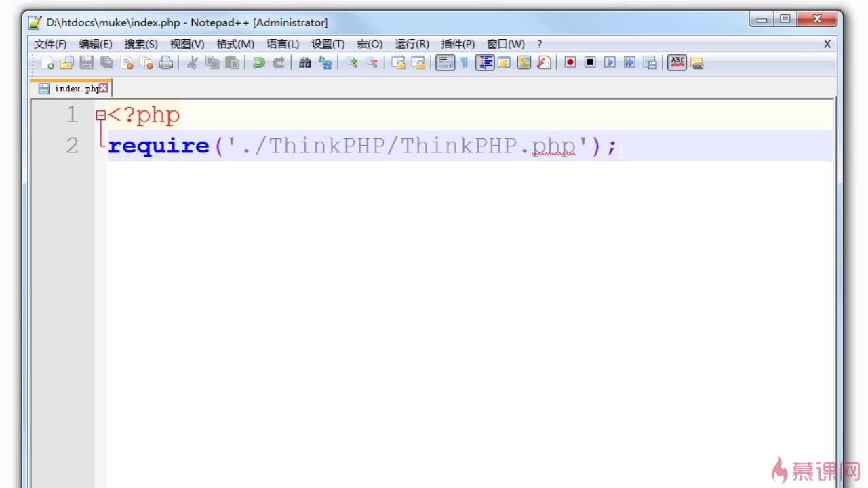Play back the recorded macro
The height and width of the screenshot is (488, 868).
[610, 63]
